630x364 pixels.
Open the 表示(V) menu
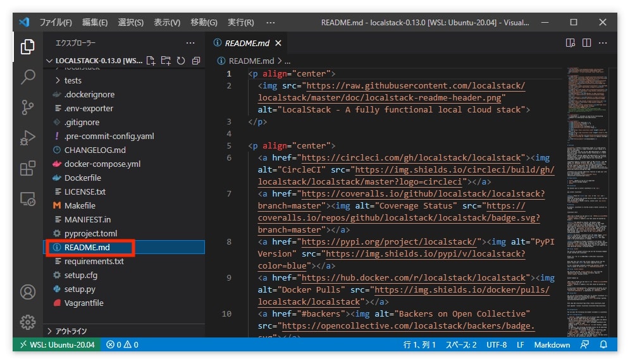[x=167, y=23]
